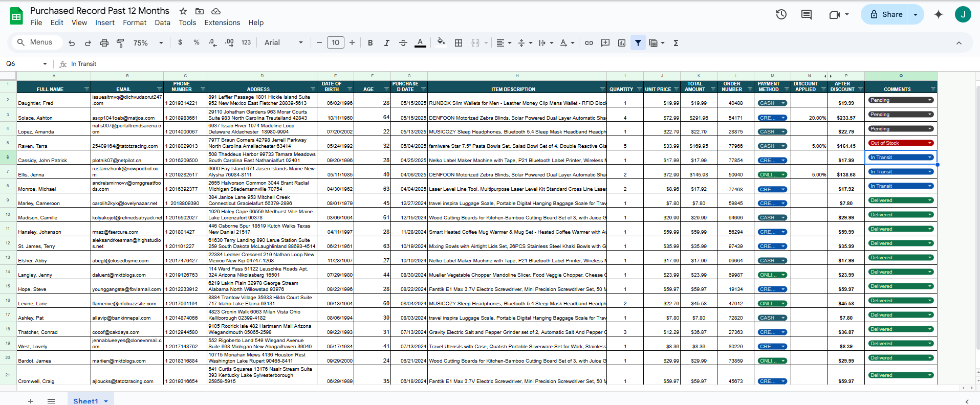980x405 pixels.
Task: Open the text wrapping dropdown
Action: tap(546, 43)
